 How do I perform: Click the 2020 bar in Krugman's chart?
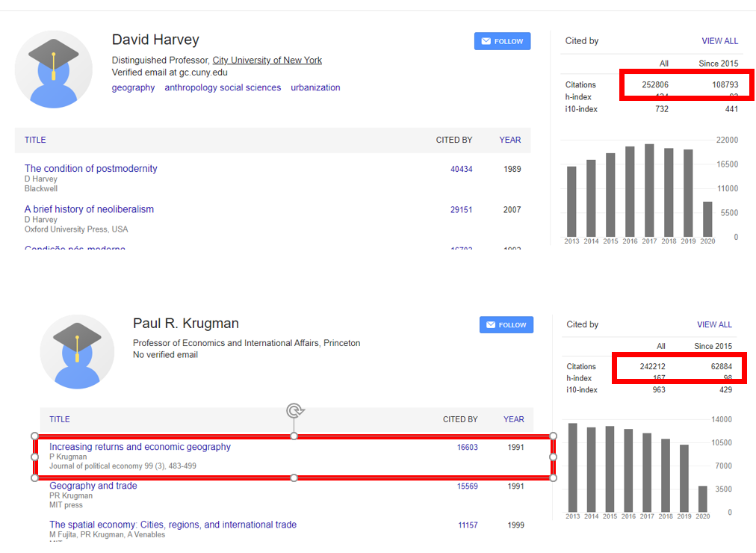[x=702, y=499]
